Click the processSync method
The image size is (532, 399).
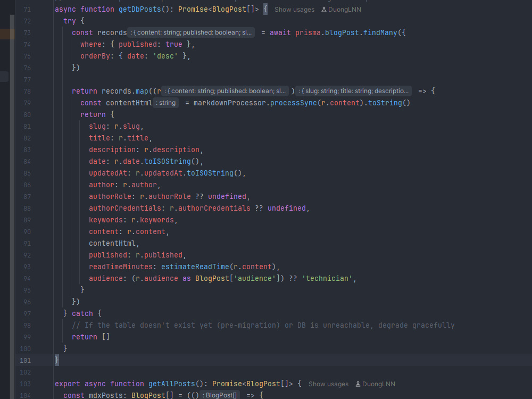(294, 103)
